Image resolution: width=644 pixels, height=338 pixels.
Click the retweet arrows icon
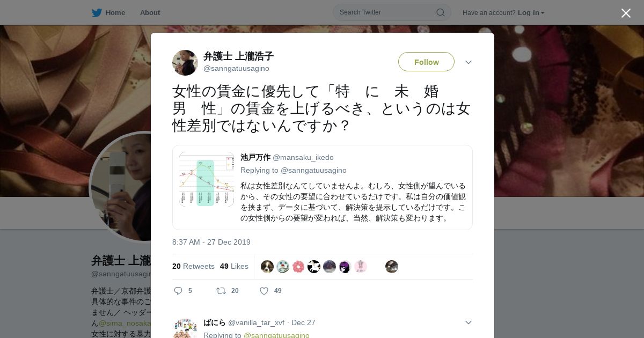click(x=221, y=291)
